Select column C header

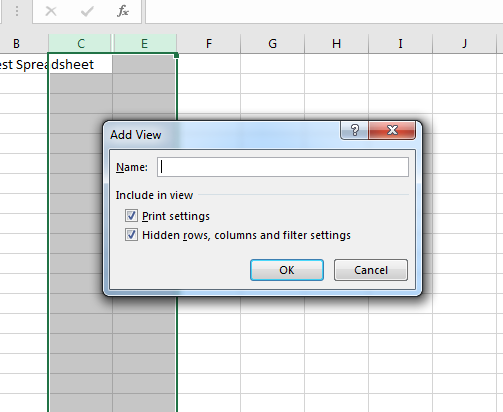coord(80,43)
